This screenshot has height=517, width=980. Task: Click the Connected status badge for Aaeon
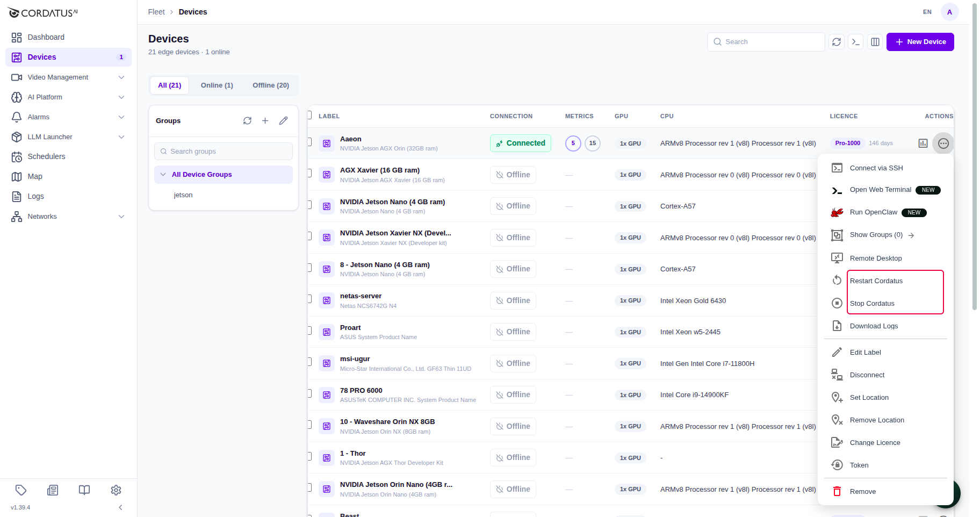click(x=521, y=143)
